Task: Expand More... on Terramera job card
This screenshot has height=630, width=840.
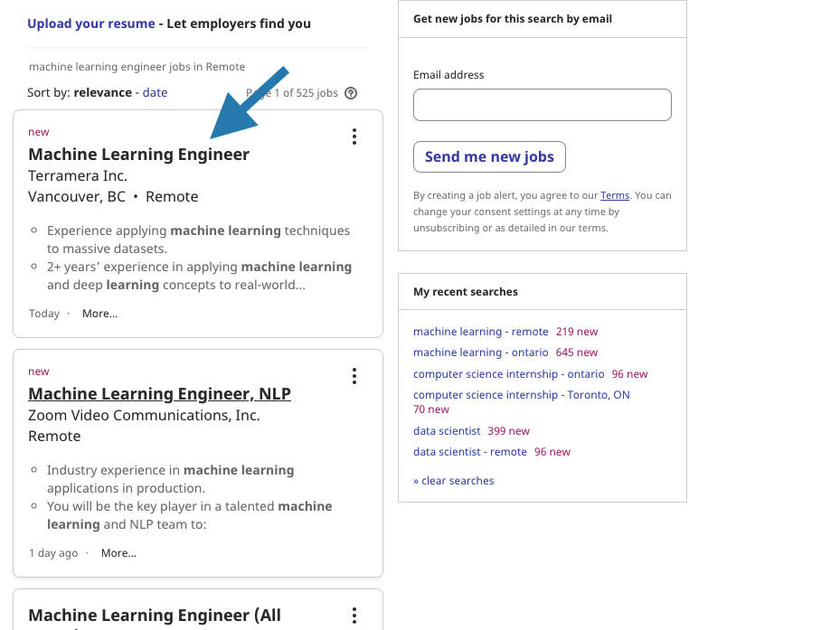Action: tap(100, 314)
